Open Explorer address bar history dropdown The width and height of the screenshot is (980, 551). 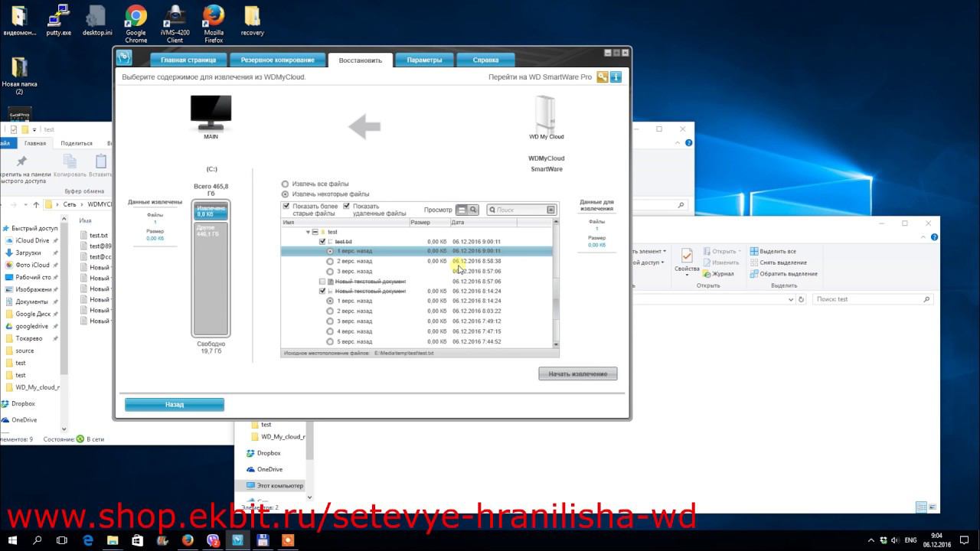point(792,299)
